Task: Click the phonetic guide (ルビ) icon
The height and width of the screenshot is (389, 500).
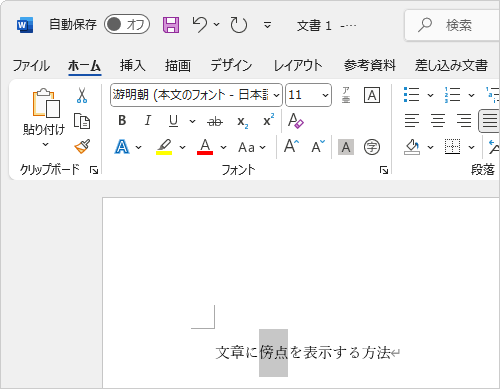Action: (x=346, y=95)
